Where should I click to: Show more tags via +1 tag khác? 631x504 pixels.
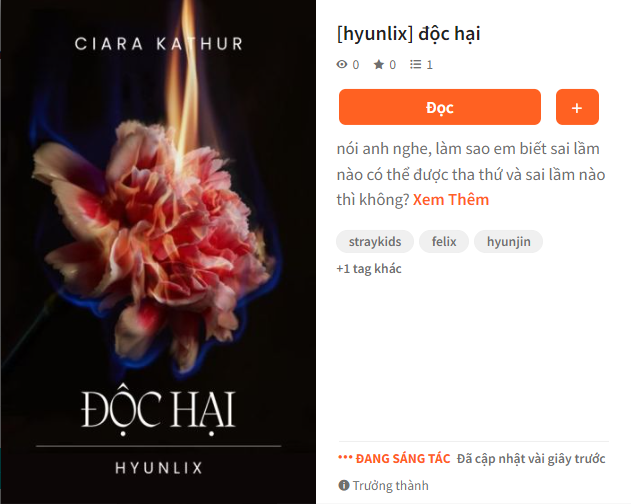pos(369,269)
